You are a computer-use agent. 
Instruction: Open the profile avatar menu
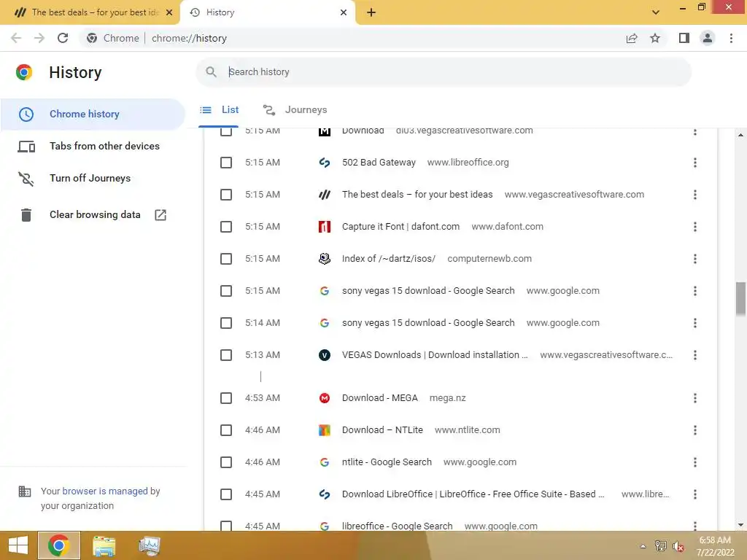[708, 38]
